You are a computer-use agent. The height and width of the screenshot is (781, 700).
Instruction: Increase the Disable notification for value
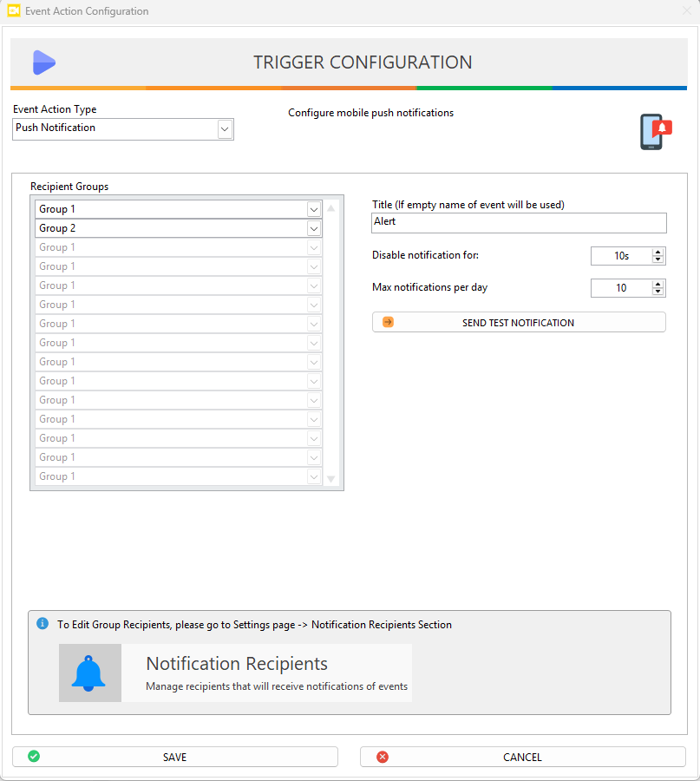(658, 253)
